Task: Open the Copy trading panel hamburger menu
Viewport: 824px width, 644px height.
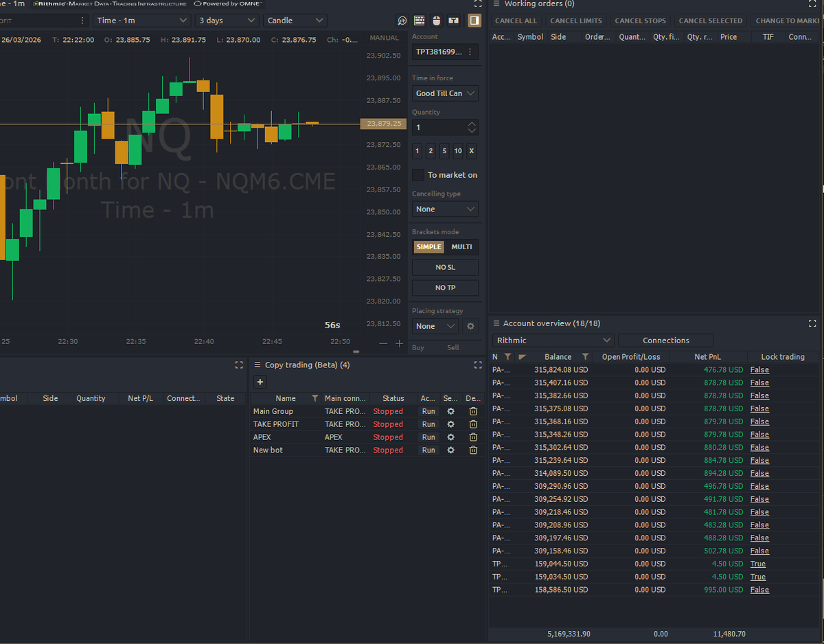Action: [x=257, y=365]
